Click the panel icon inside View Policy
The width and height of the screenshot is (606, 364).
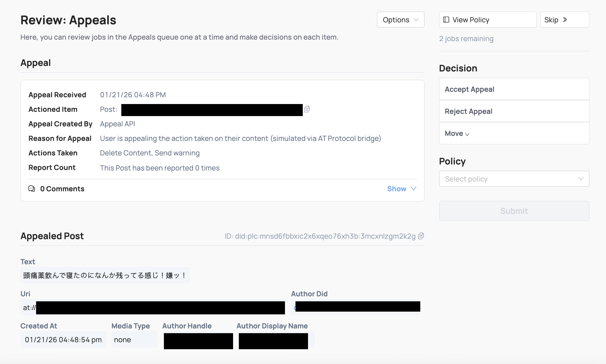click(x=447, y=19)
